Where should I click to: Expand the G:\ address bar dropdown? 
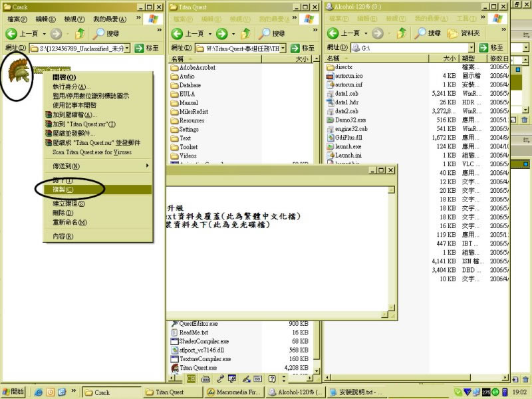(x=471, y=48)
